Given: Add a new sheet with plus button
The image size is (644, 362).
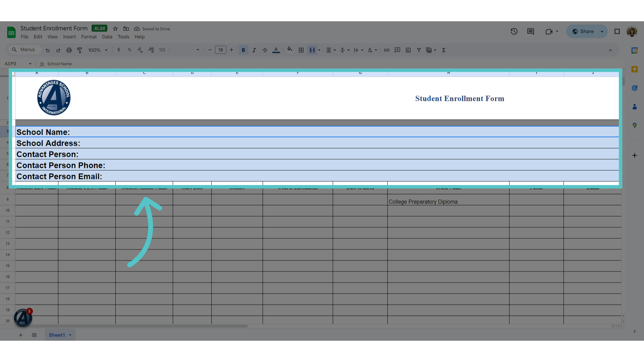Looking at the screenshot, I should tap(21, 335).
